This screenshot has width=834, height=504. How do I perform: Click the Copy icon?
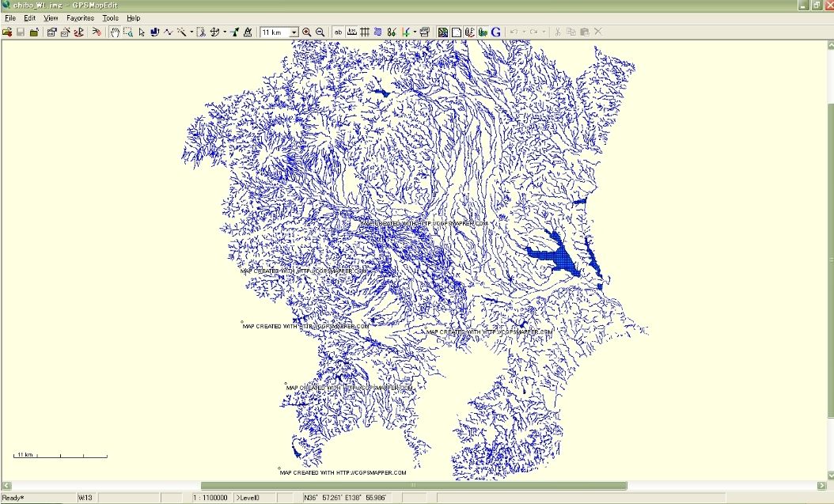click(571, 32)
